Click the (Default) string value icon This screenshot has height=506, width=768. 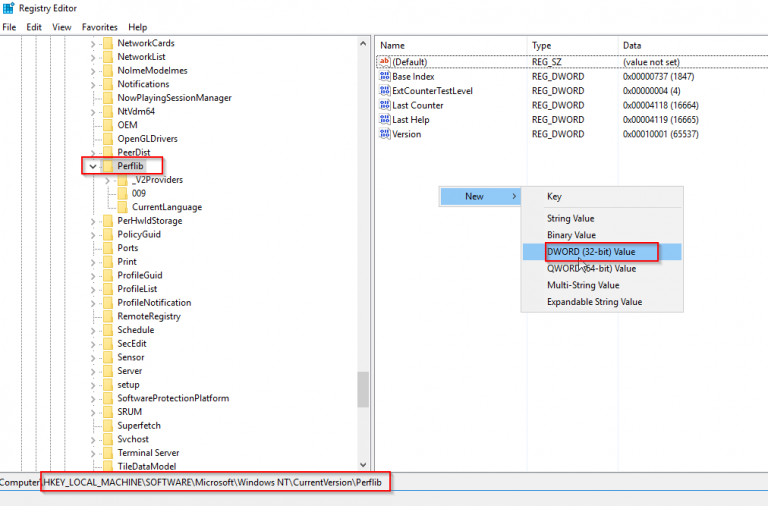(384, 62)
